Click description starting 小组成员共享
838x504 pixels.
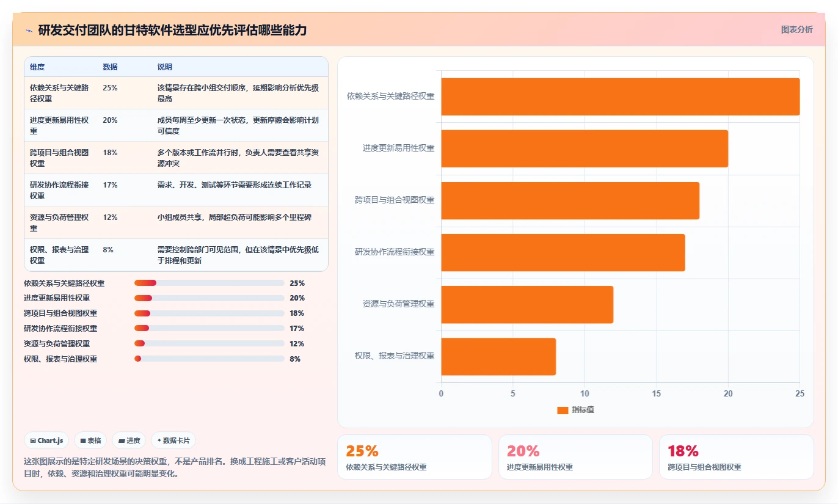tap(235, 217)
